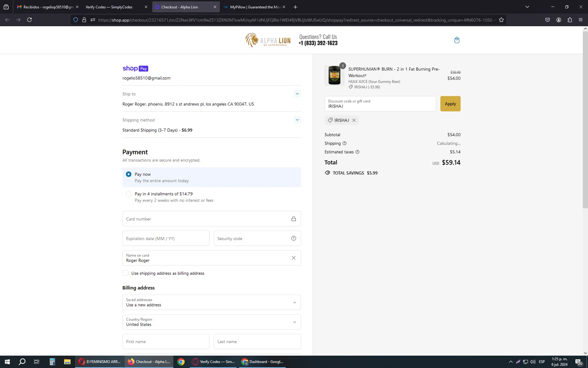Viewport: 588px width, 368px height.
Task: Bookmark this page with star icon
Action: point(501,20)
